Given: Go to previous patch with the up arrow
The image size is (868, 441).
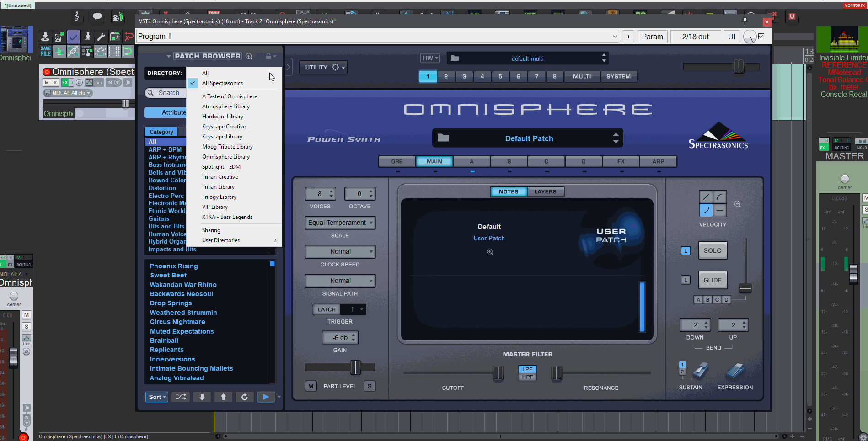Looking at the screenshot, I should click(223, 397).
